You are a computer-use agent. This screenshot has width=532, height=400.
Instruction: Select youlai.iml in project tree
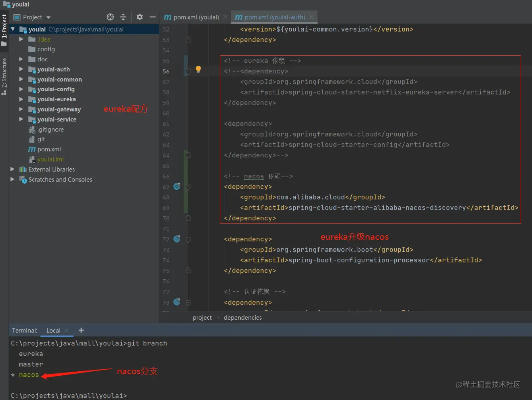coord(50,159)
